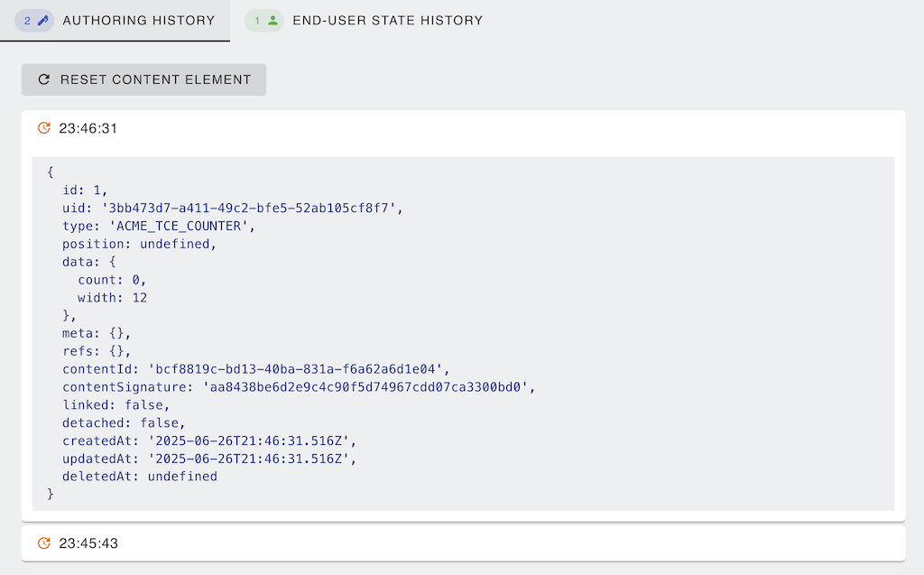The height and width of the screenshot is (575, 924).
Task: Click the 'deletedAt: undefined' line
Action: [x=140, y=477]
